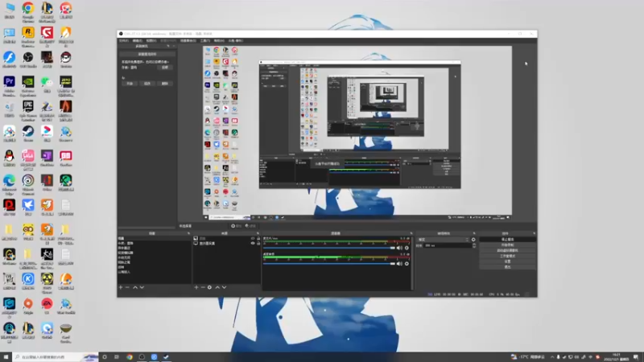Remove the selected source with the minus icon
Viewport: 644px width, 362px height.
(203, 287)
